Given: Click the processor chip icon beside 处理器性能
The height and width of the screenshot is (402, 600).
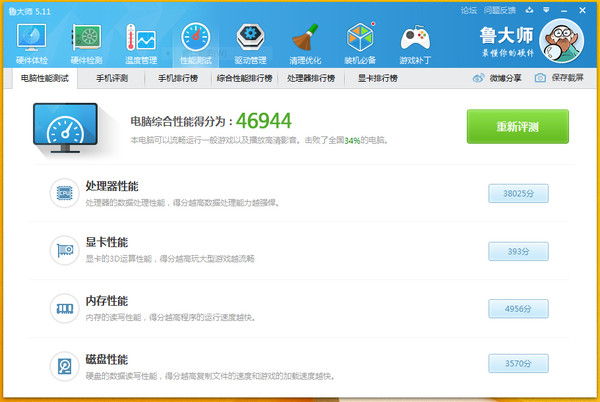Looking at the screenshot, I should (64, 193).
